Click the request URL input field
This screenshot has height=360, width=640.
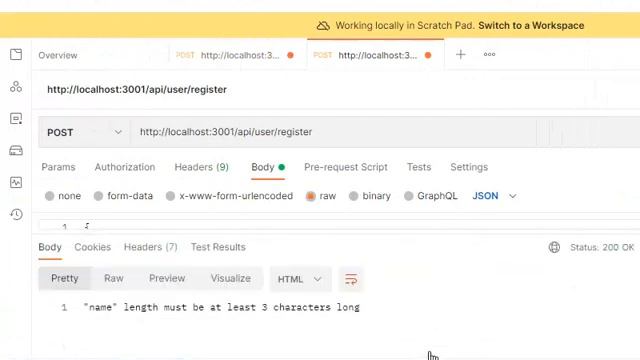point(384,132)
